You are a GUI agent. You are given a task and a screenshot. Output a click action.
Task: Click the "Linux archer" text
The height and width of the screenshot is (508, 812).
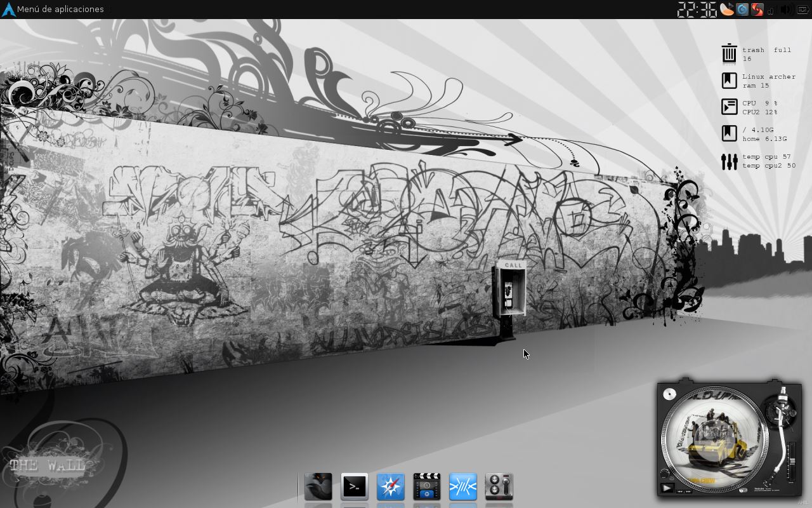(x=769, y=77)
